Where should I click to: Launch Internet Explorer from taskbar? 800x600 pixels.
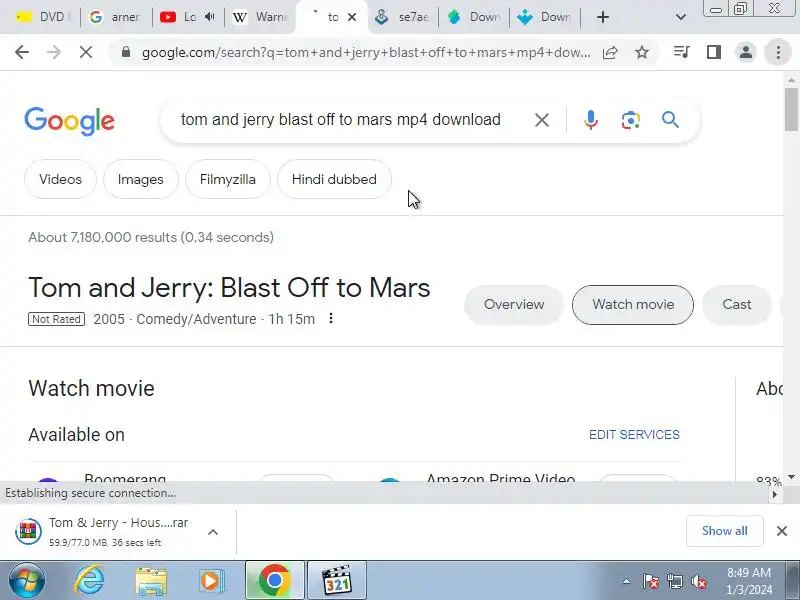90,581
